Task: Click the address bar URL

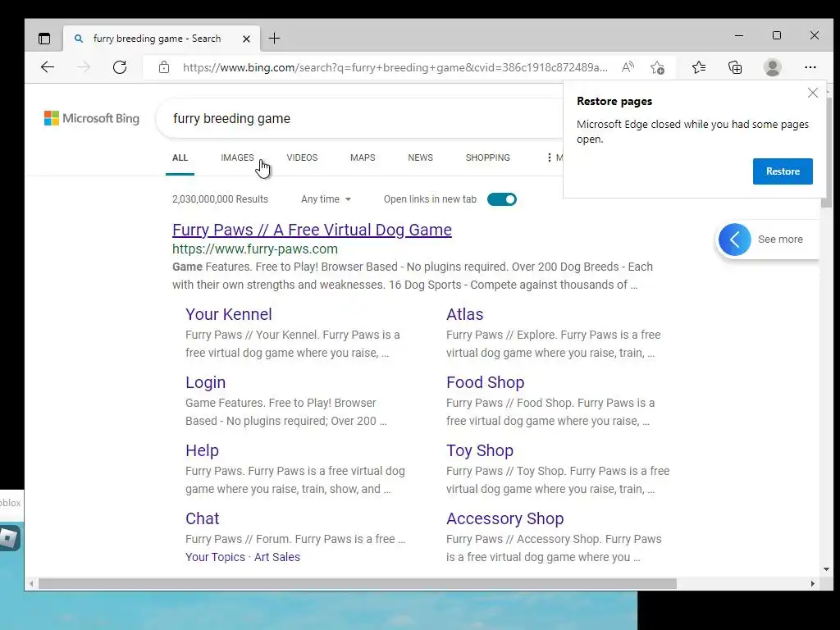Action: (x=395, y=67)
